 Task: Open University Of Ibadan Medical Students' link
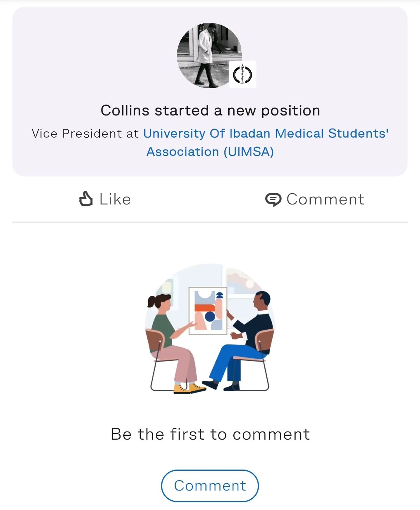click(x=266, y=133)
